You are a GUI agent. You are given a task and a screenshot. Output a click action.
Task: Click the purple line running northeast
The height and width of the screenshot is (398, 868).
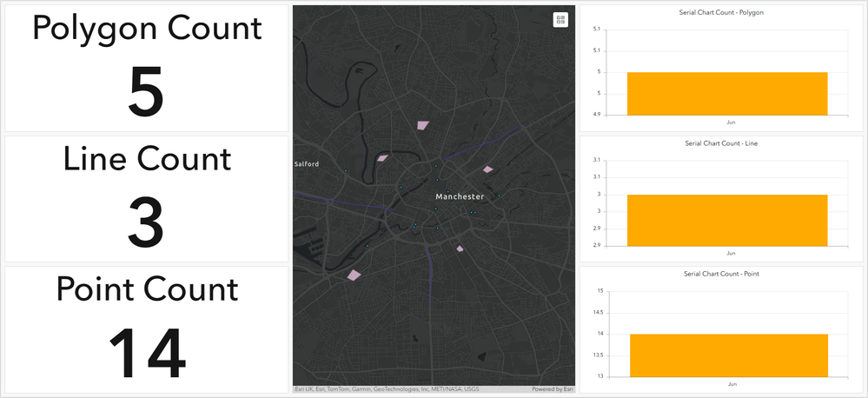(481, 144)
